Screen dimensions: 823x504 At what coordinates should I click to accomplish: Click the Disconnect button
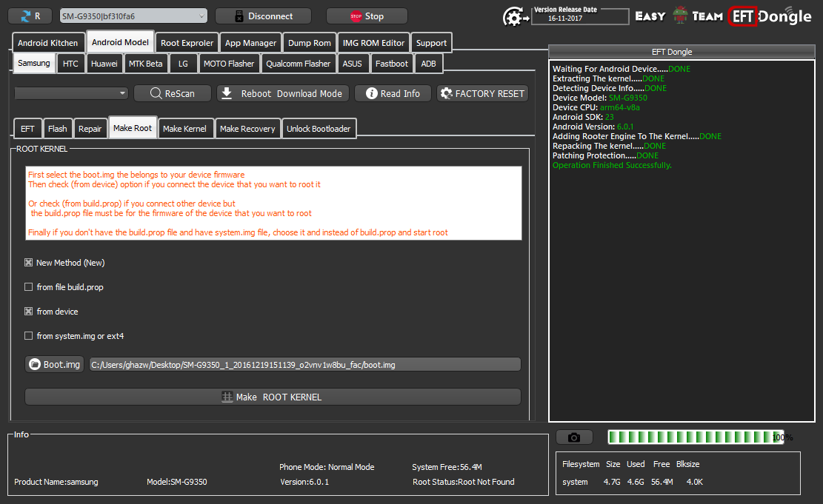pyautogui.click(x=263, y=16)
